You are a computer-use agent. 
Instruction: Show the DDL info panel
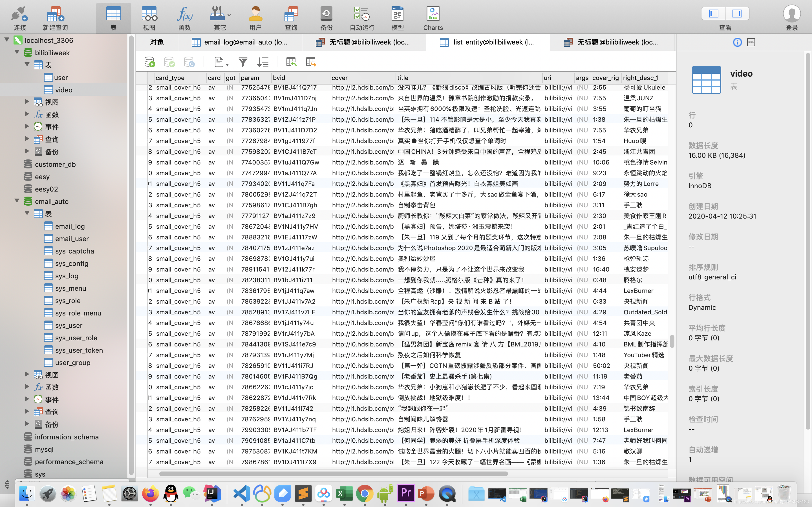point(751,42)
